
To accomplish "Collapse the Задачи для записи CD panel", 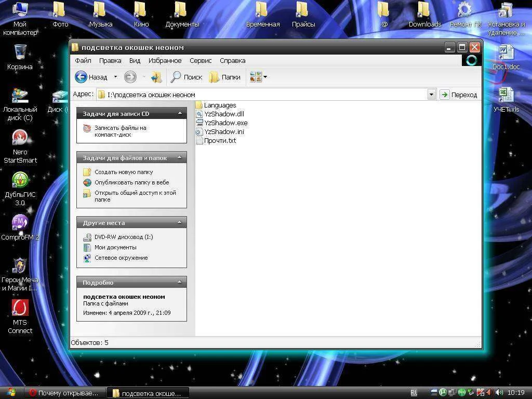I will (x=180, y=113).
